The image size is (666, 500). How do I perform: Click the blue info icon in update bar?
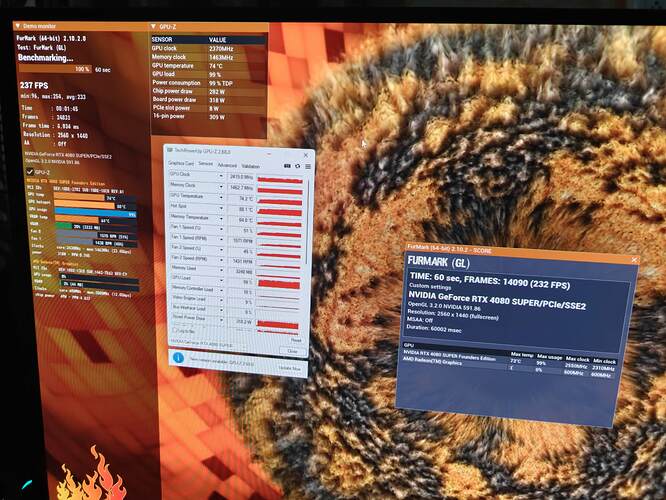pyautogui.click(x=177, y=356)
